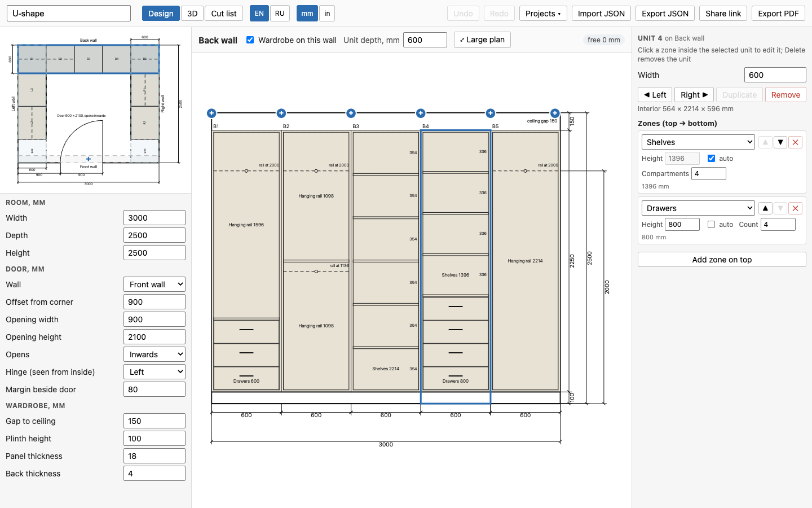Image resolution: width=812 pixels, height=508 pixels.
Task: Click the room Depth input
Action: pyautogui.click(x=155, y=235)
